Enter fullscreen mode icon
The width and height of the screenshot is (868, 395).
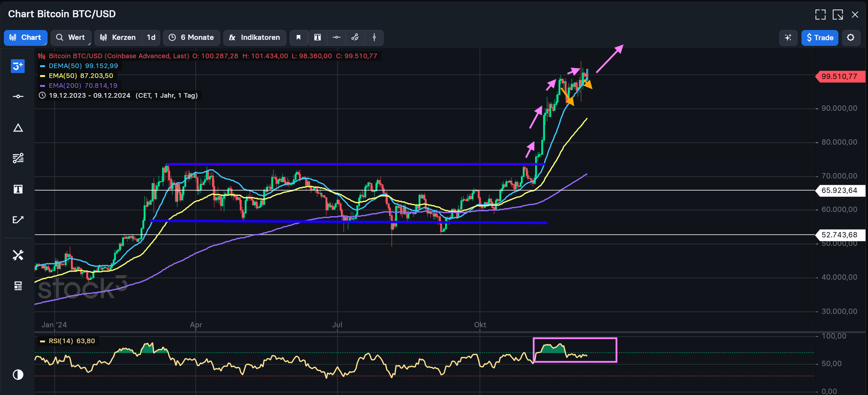click(820, 14)
